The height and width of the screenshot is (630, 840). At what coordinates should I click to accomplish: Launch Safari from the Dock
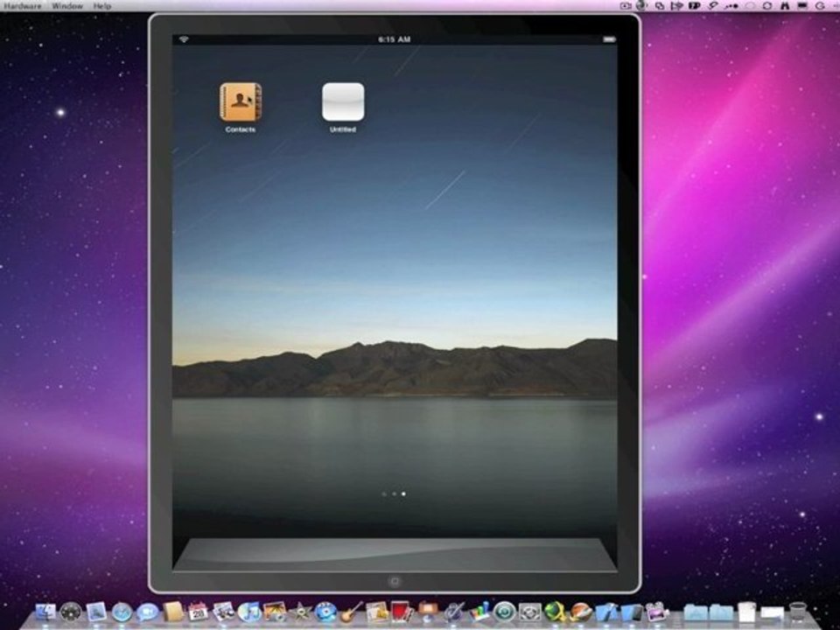[122, 612]
